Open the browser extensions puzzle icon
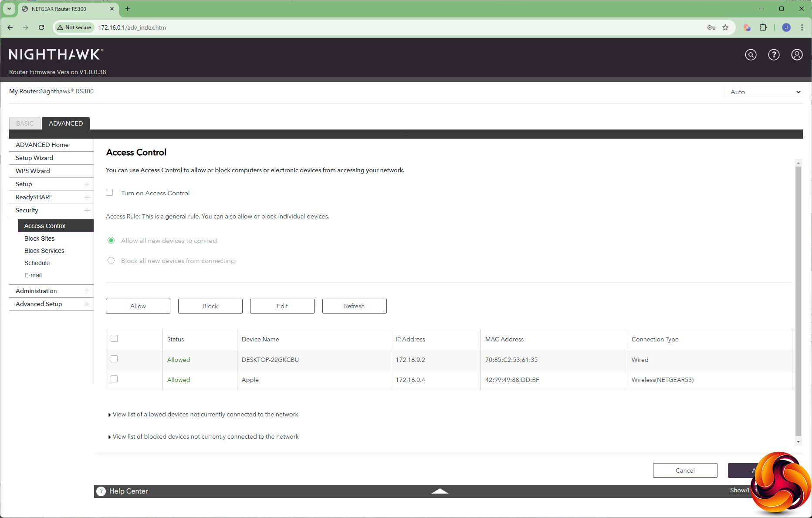Viewport: 812px width, 518px height. [x=763, y=27]
